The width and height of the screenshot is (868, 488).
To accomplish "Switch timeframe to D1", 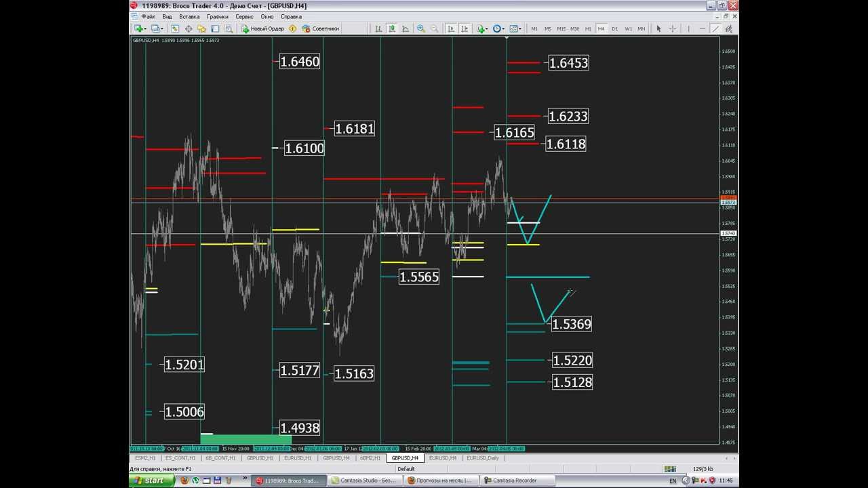I will [614, 28].
